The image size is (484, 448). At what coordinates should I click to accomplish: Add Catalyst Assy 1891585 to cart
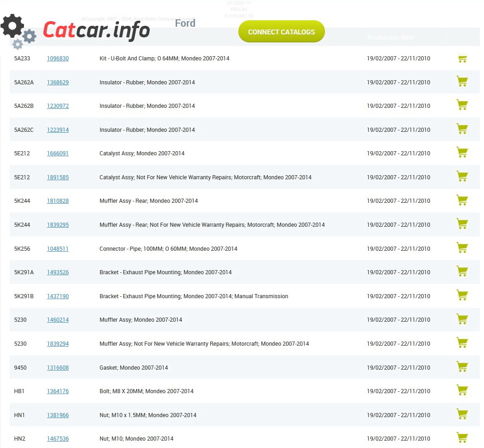462,177
